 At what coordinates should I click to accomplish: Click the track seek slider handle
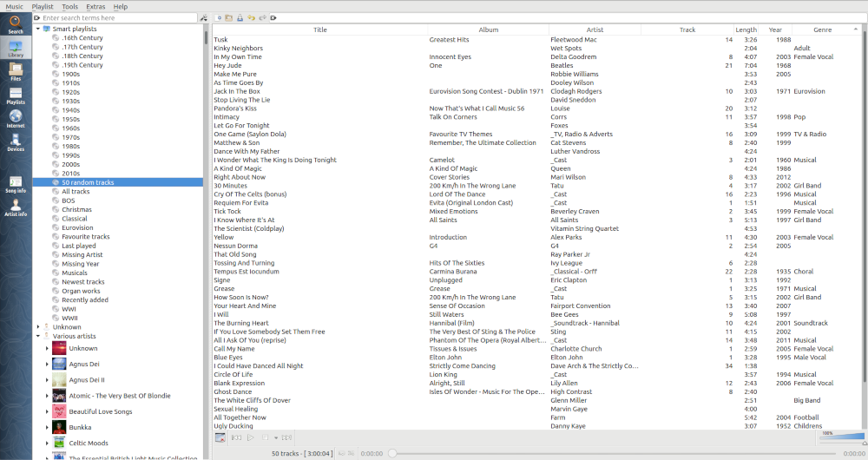[392, 453]
